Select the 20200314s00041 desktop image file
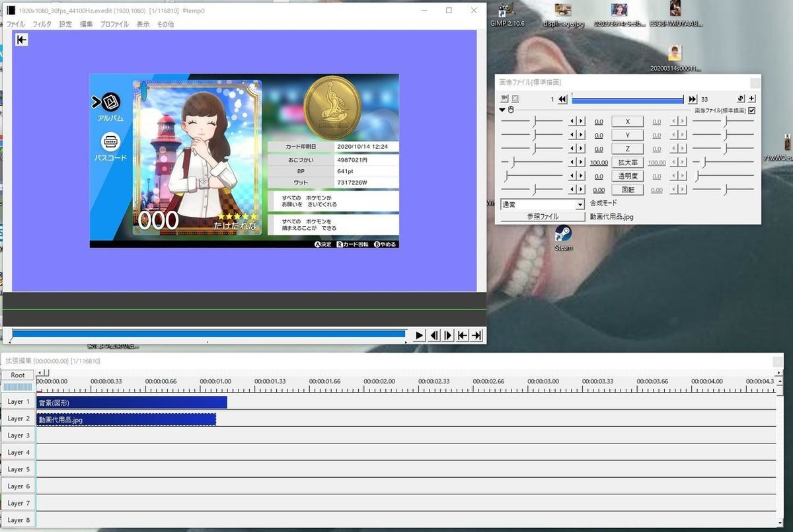Image resolution: width=793 pixels, height=532 pixels. [x=675, y=58]
